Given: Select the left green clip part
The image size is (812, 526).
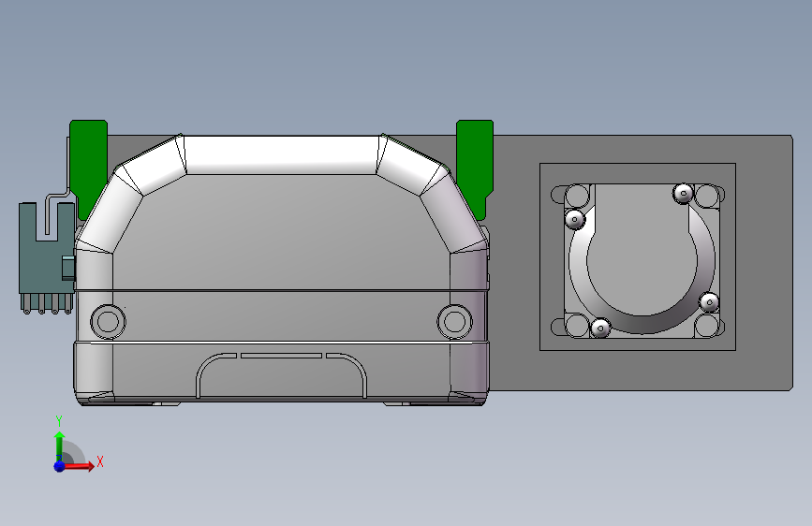Looking at the screenshot, I should [88, 168].
